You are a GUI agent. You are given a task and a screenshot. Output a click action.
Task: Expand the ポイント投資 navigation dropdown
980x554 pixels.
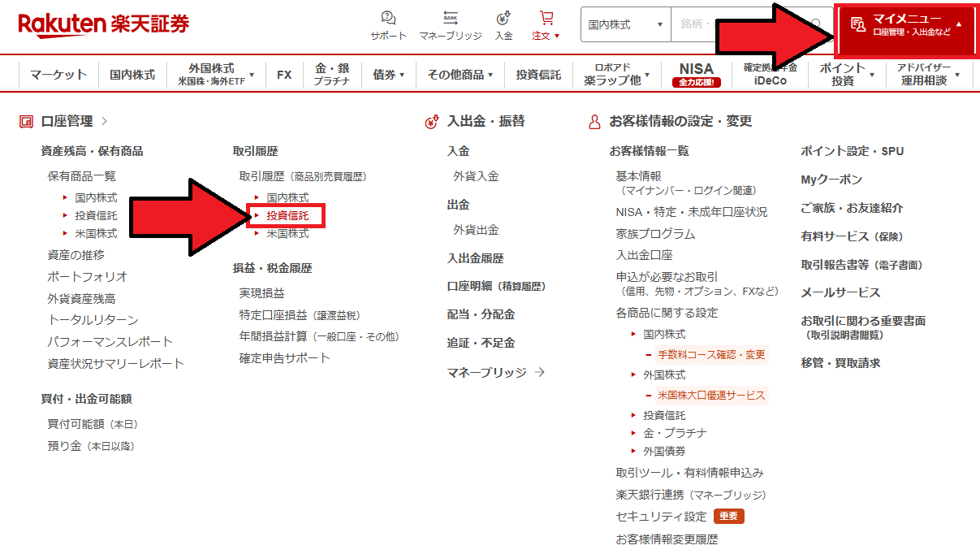pyautogui.click(x=847, y=75)
